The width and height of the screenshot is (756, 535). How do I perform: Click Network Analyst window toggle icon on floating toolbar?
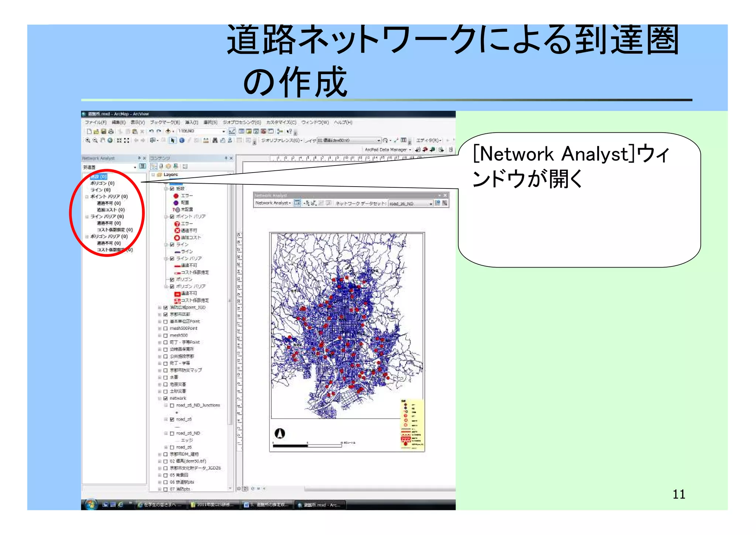[297, 203]
